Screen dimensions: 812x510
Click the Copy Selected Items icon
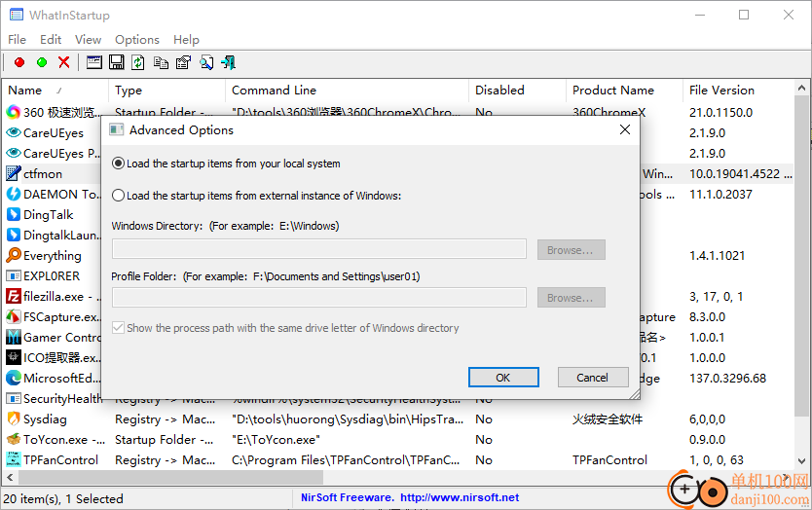coord(161,62)
